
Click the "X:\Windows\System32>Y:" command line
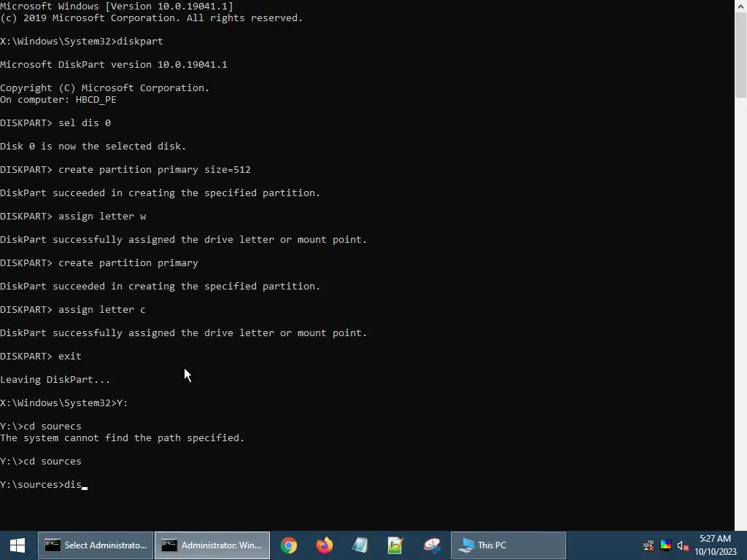[64, 402]
